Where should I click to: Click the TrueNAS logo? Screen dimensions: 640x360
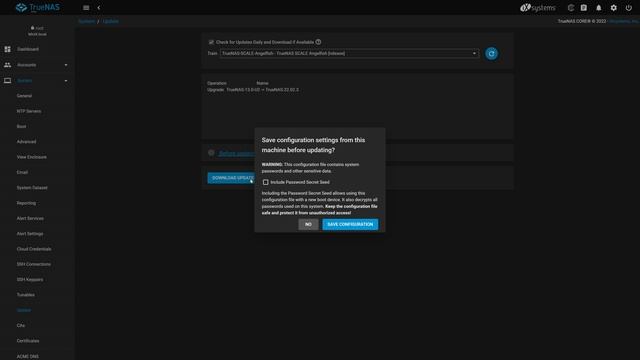pyautogui.click(x=38, y=8)
